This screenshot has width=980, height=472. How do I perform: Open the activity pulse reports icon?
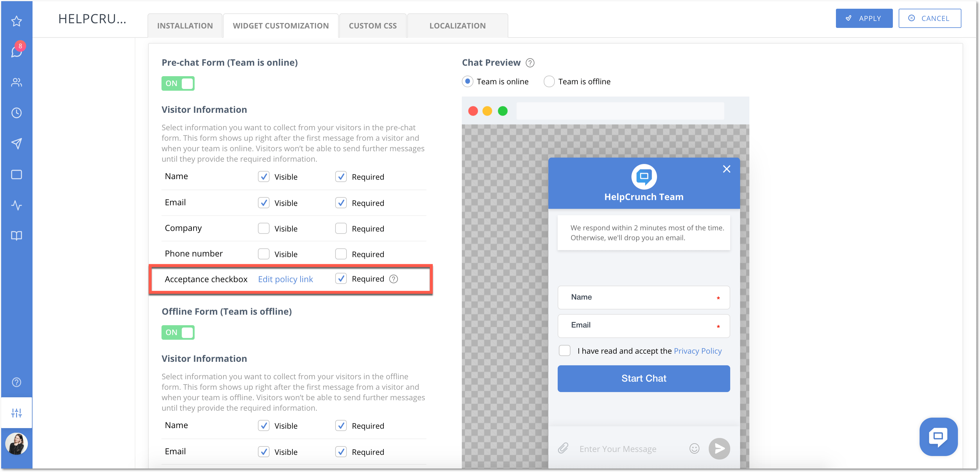pyautogui.click(x=16, y=205)
